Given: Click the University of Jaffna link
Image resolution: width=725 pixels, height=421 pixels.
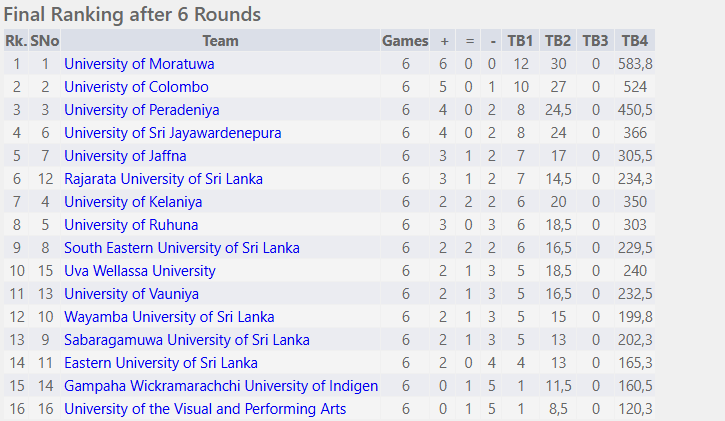Looking at the screenshot, I should (125, 156).
